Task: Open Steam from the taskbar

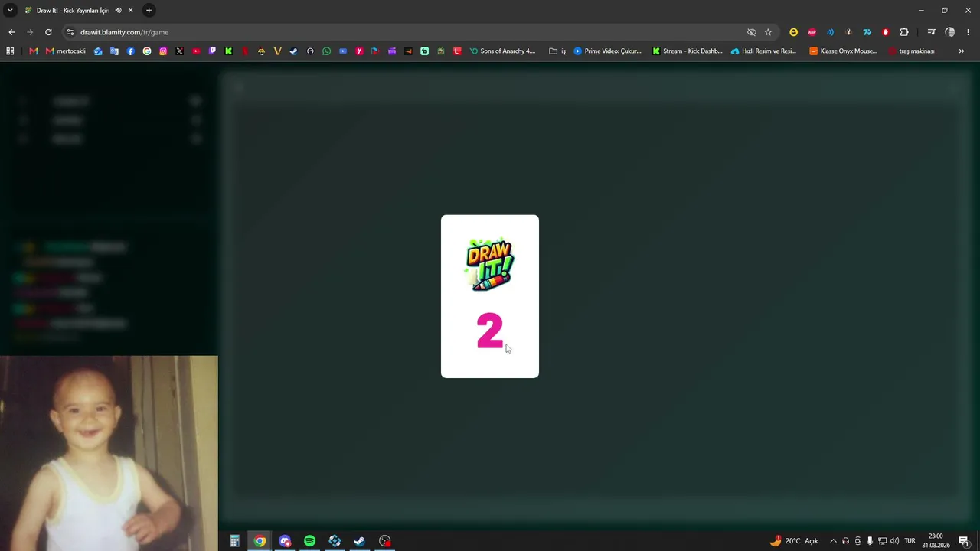Action: (360, 541)
